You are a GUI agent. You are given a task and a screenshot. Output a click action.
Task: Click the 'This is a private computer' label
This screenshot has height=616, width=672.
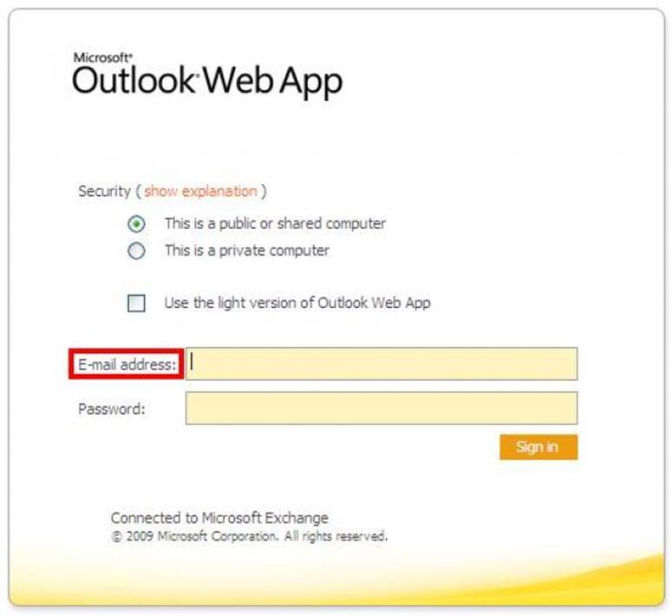click(247, 251)
